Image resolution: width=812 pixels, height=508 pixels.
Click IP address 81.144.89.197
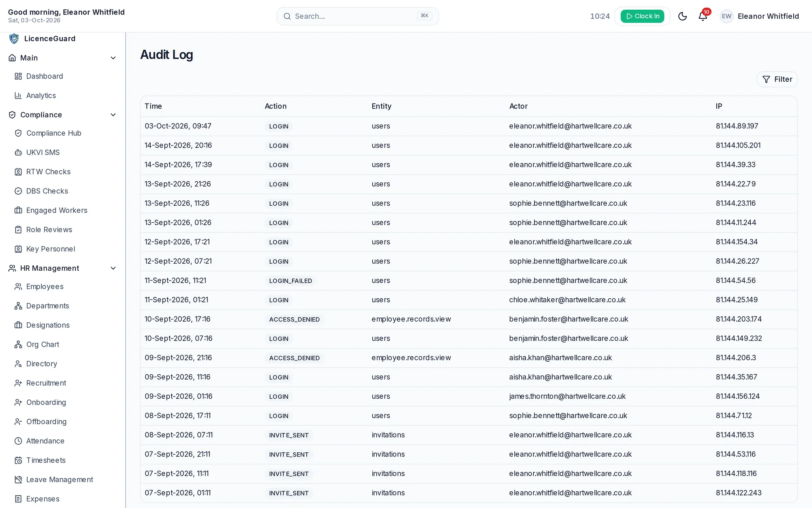(x=737, y=126)
